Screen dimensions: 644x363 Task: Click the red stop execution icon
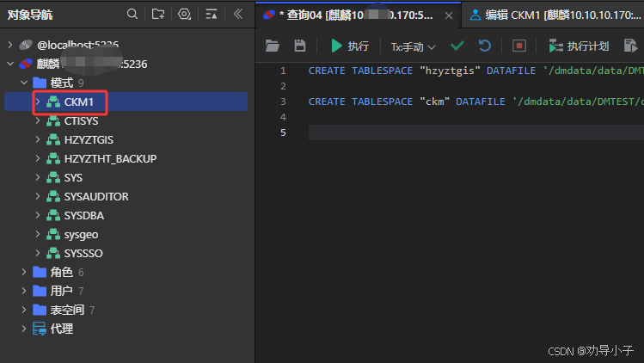[519, 46]
